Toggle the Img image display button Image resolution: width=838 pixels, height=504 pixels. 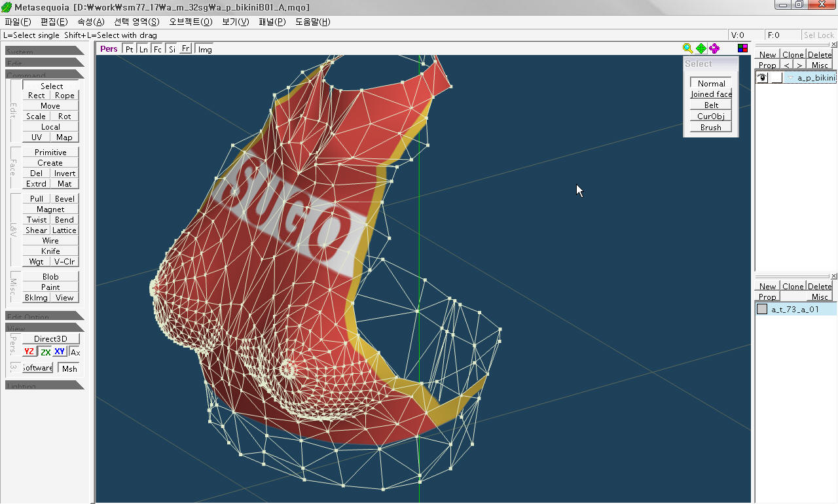(x=205, y=49)
